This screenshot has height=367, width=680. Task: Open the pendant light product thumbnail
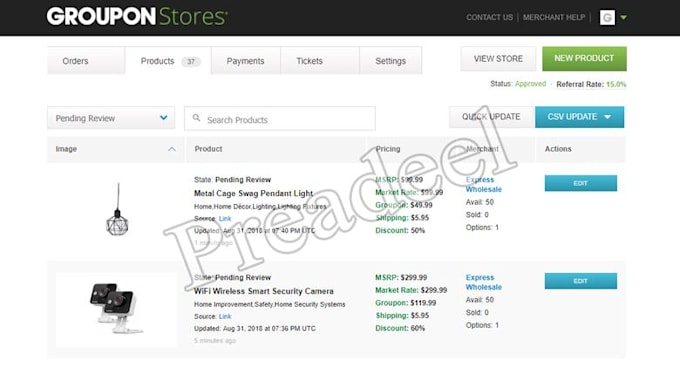[x=117, y=209]
